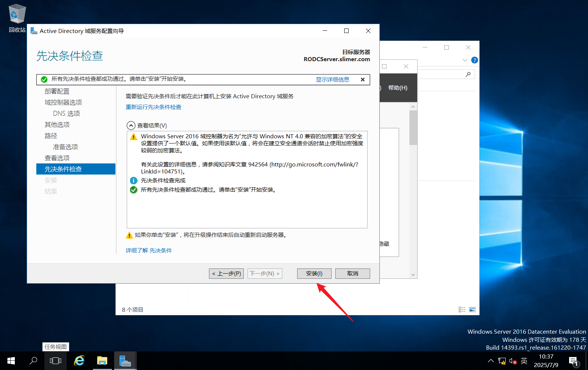Click the 英 input language indicator
This screenshot has width=588, height=370.
(524, 361)
